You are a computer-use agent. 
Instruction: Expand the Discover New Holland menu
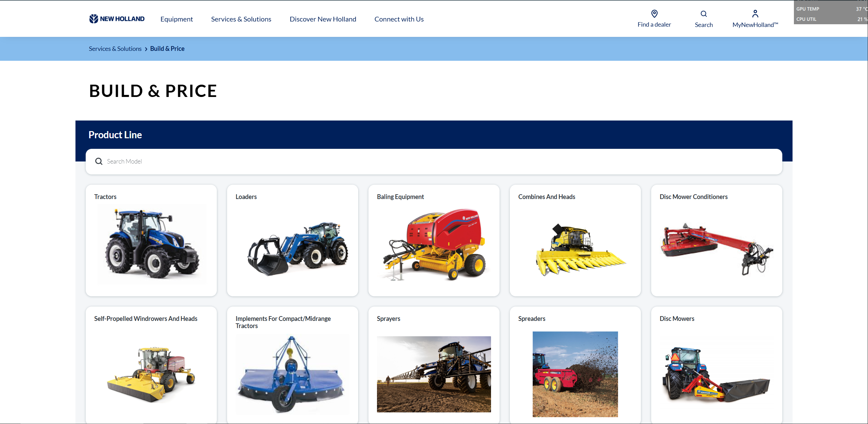click(323, 19)
